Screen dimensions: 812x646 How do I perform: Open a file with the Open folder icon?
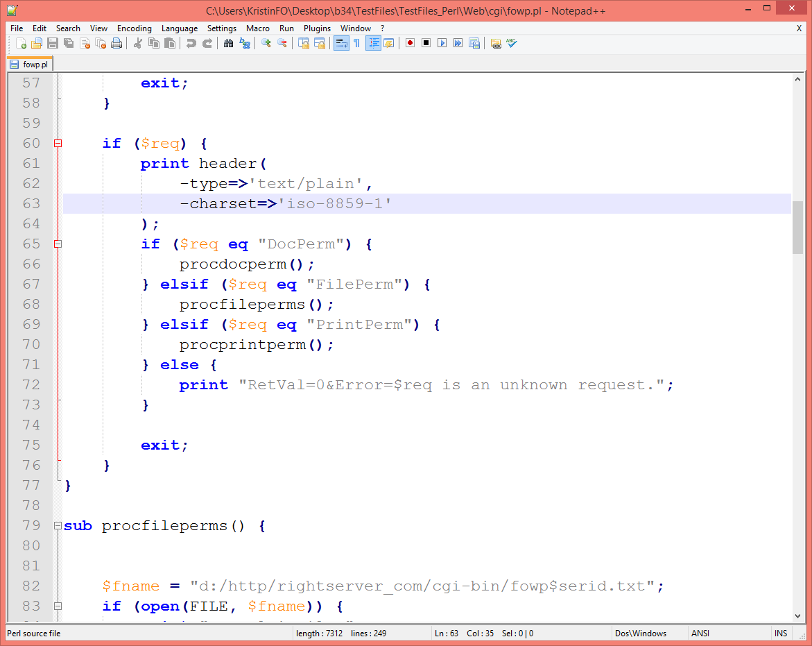click(x=37, y=44)
